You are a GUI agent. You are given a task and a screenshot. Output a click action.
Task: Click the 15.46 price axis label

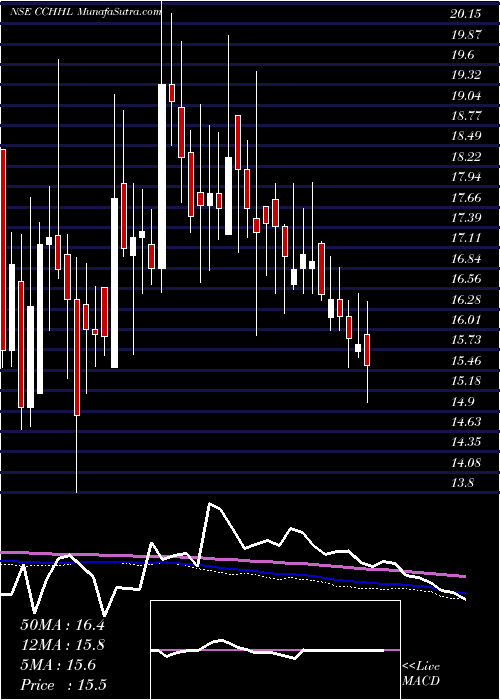coord(466,361)
